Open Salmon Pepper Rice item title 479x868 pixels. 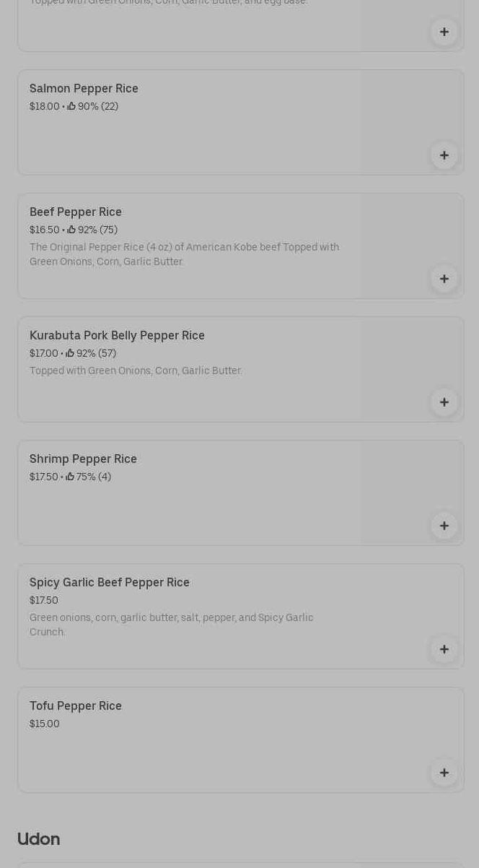click(84, 89)
